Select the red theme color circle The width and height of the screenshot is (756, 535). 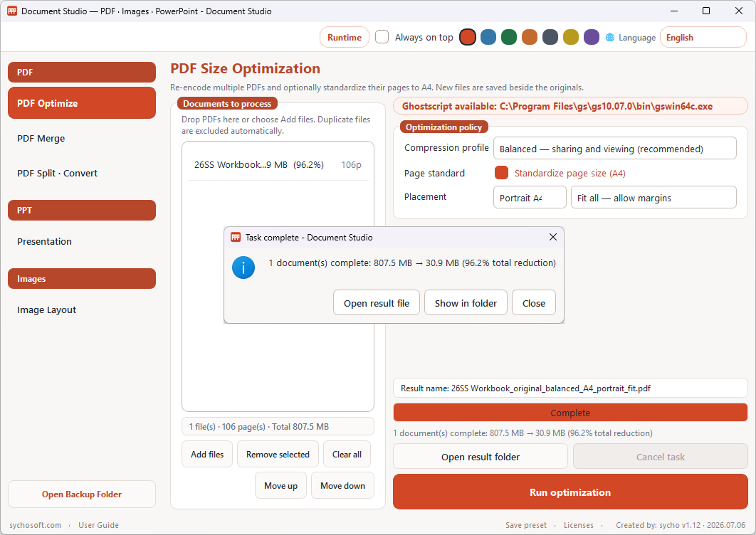click(x=467, y=37)
